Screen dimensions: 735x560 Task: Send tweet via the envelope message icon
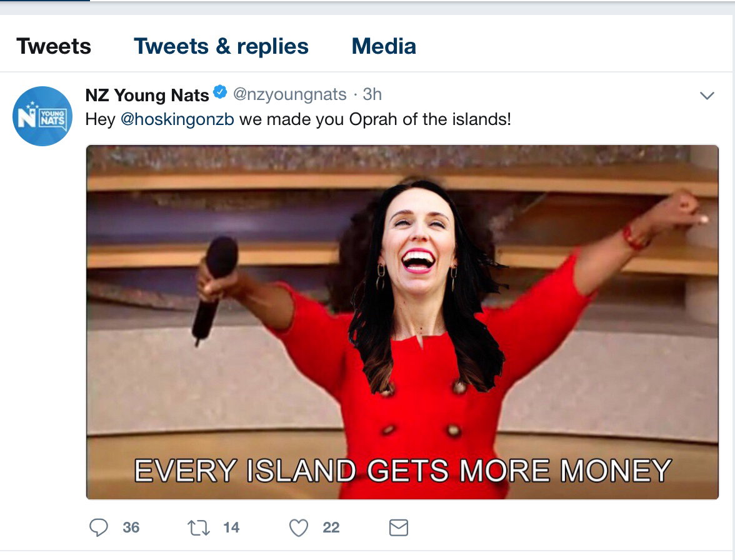point(399,527)
